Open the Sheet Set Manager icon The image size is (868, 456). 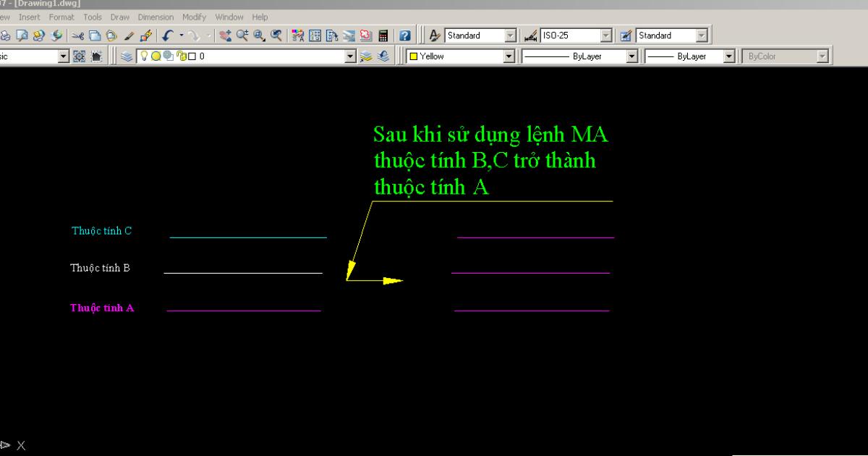(x=349, y=35)
